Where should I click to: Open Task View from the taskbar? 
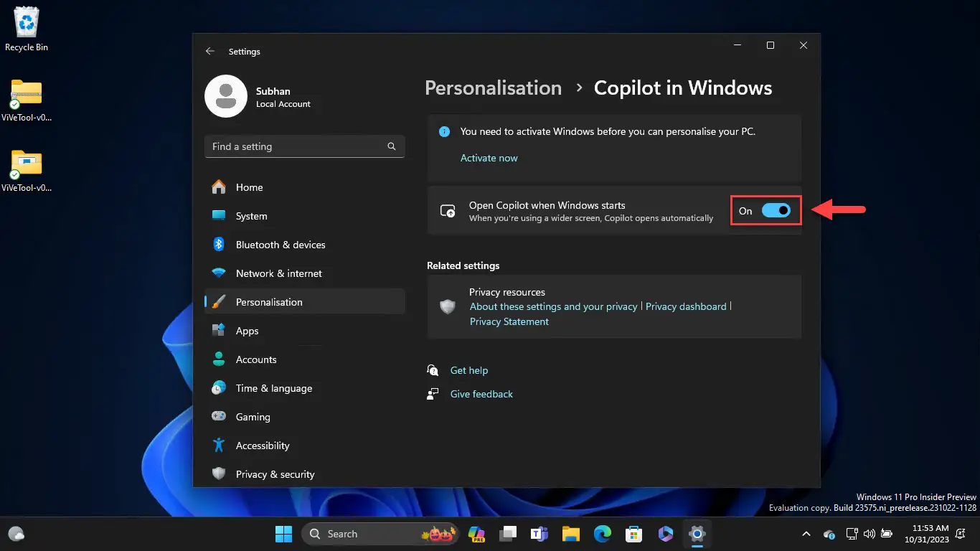point(509,534)
